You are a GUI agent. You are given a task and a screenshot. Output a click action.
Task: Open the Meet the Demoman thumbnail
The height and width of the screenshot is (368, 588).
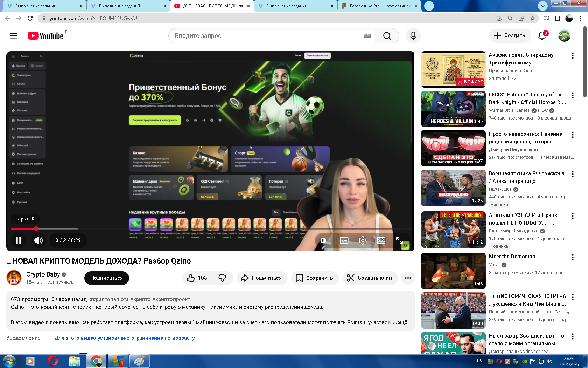pos(453,271)
